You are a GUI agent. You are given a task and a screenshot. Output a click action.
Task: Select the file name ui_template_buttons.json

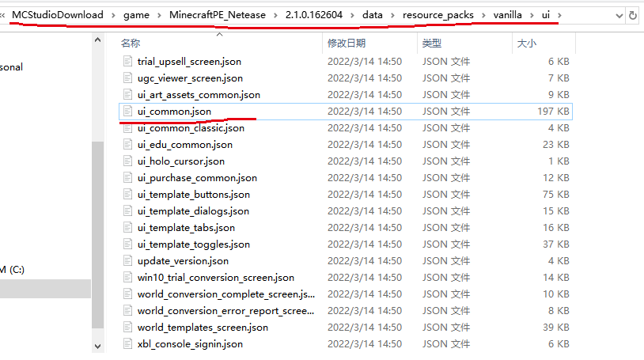pyautogui.click(x=194, y=195)
